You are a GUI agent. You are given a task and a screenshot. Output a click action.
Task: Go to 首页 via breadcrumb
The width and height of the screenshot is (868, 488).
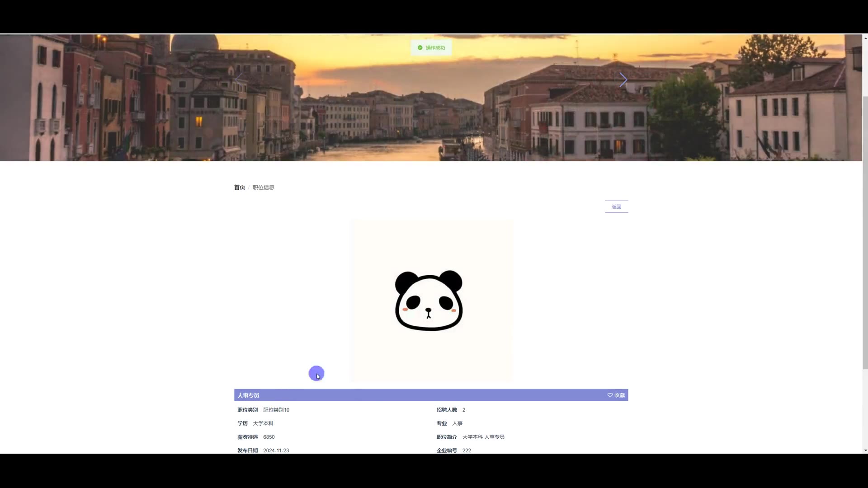(x=239, y=188)
